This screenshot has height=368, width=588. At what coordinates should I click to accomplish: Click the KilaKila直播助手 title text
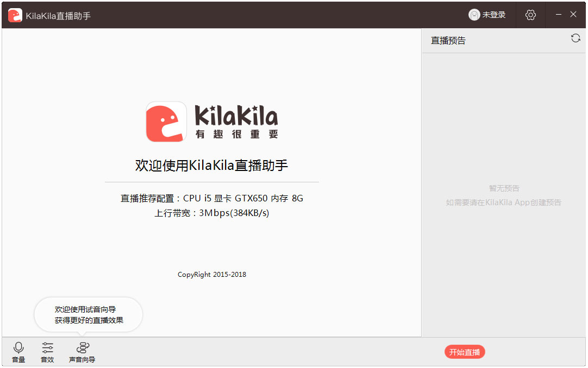point(58,16)
